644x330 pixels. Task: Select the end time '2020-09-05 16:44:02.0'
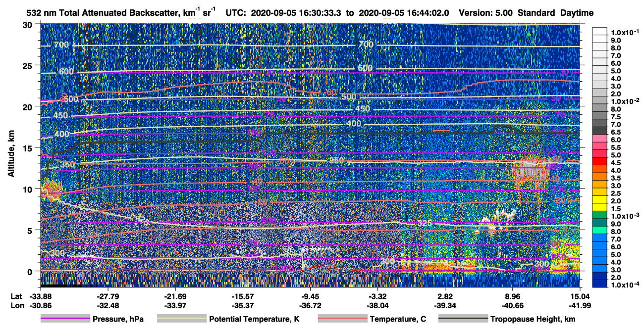click(403, 13)
